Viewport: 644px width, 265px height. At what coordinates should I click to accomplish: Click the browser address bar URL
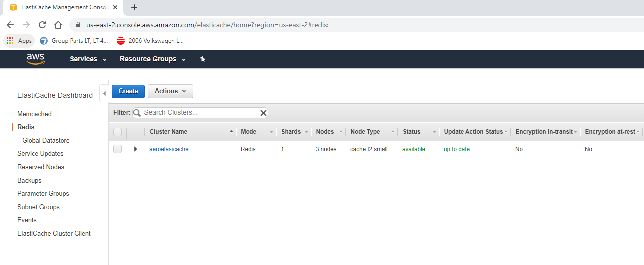point(207,25)
